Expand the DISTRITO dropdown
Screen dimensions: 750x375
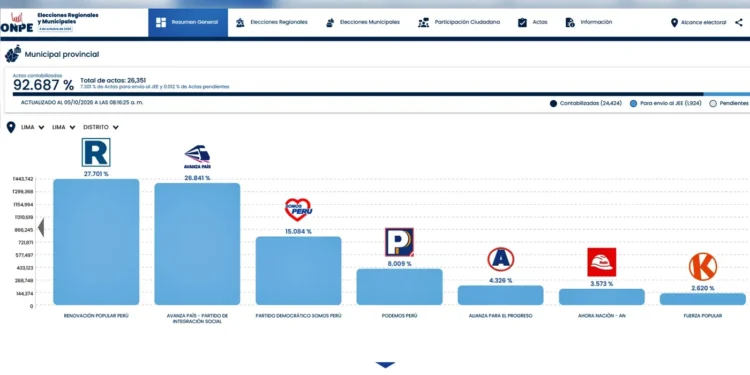tap(101, 127)
